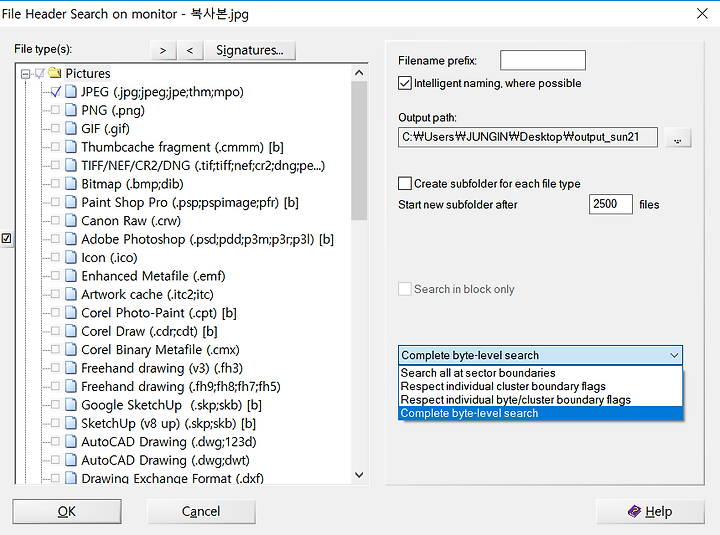
Task: Click the Google SketchUp document icon
Action: coord(71,405)
